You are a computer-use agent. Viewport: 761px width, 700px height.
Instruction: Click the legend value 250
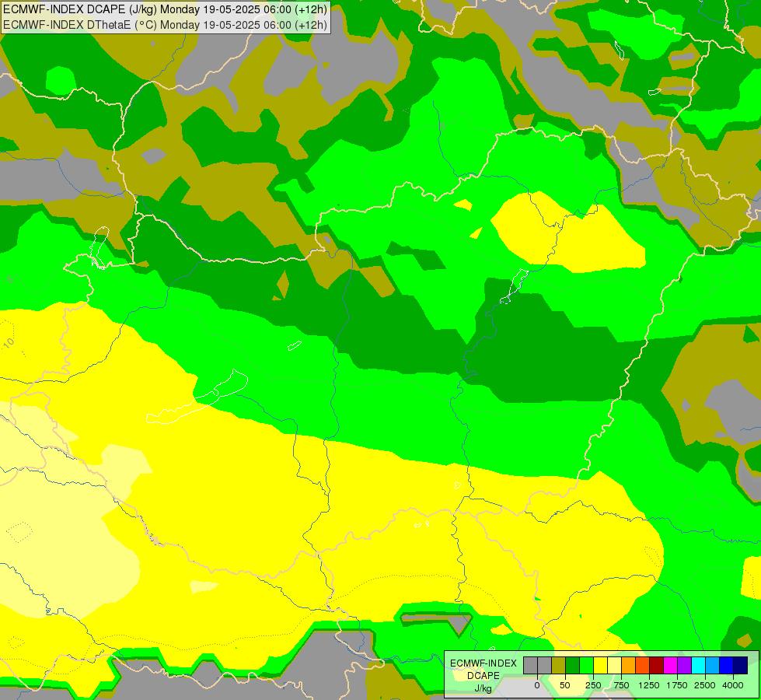click(593, 685)
